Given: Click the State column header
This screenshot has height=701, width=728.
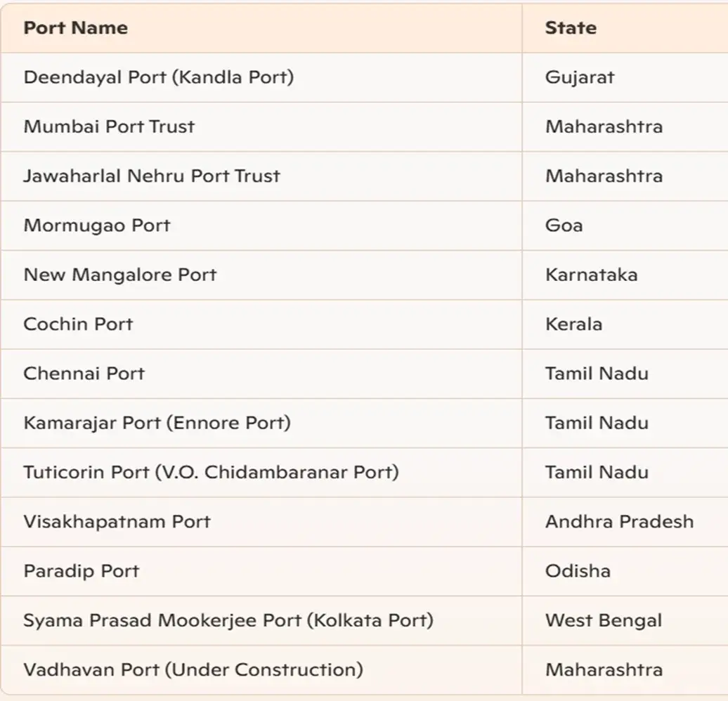Looking at the screenshot, I should tap(571, 28).
